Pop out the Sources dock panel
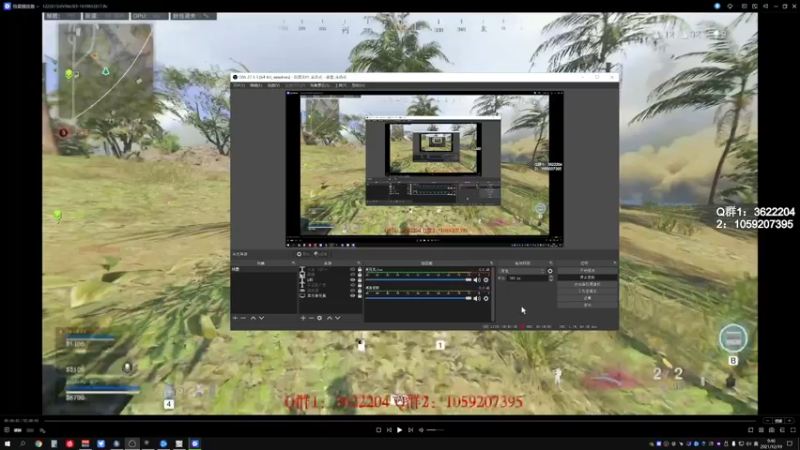Viewport: 800px width, 450px height. (359, 263)
